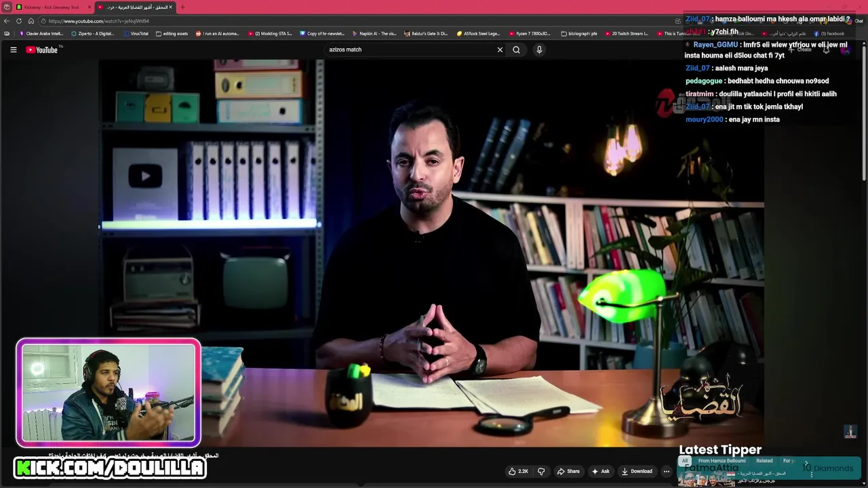The image size is (868, 488).
Task: Click the Download button
Action: (637, 471)
